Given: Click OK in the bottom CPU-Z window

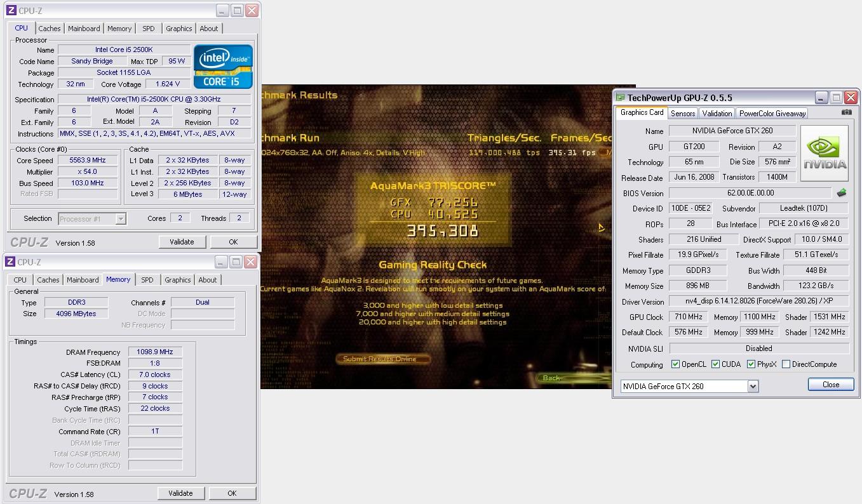Looking at the screenshot, I should click(232, 493).
